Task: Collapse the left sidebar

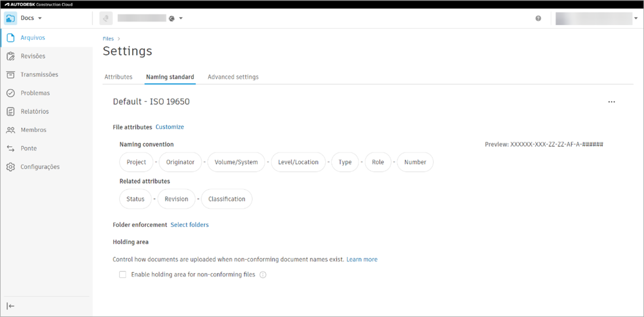Action: pos(10,306)
